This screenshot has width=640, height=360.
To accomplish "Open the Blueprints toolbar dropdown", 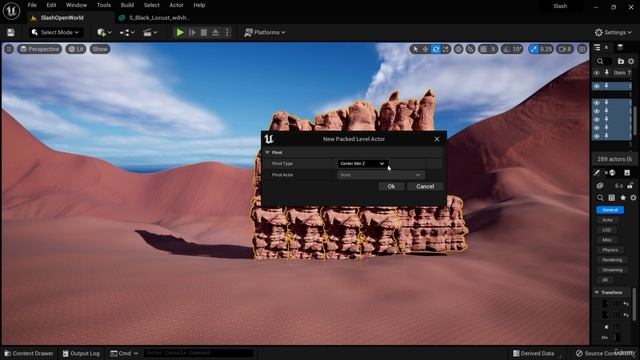I will click(x=127, y=32).
